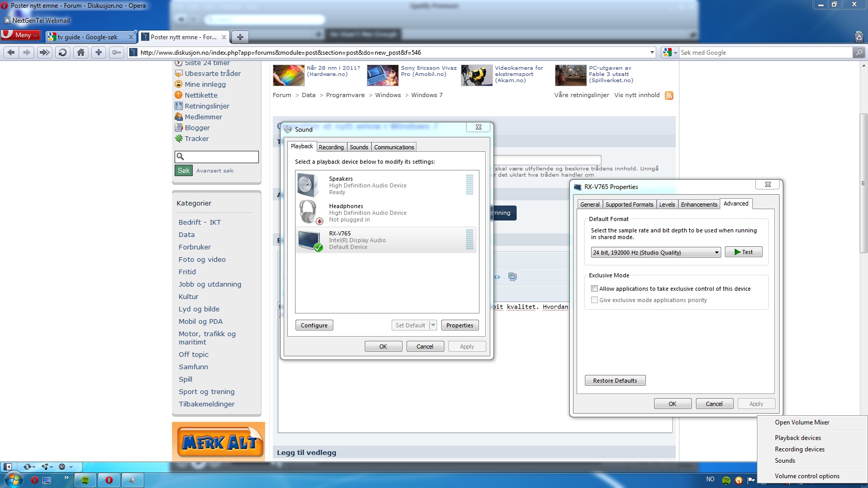This screenshot has height=488, width=868.
Task: Click the 'MERK ALT' banner image
Action: (219, 442)
